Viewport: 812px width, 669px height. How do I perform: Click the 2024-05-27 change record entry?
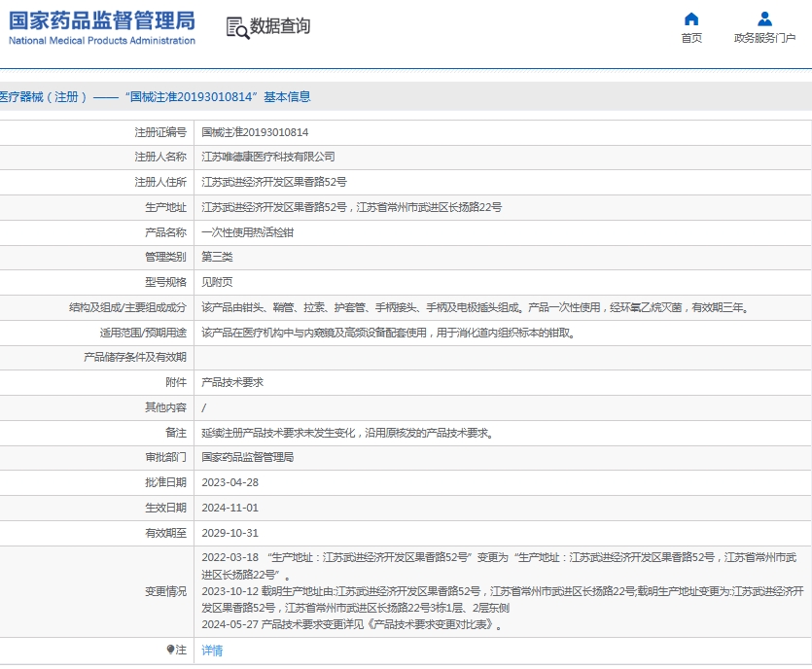[x=352, y=624]
